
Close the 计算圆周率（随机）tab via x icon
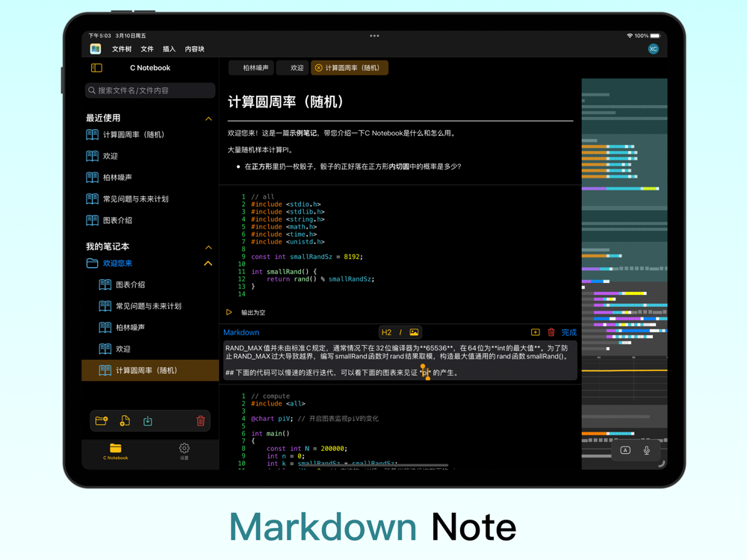coord(319,68)
